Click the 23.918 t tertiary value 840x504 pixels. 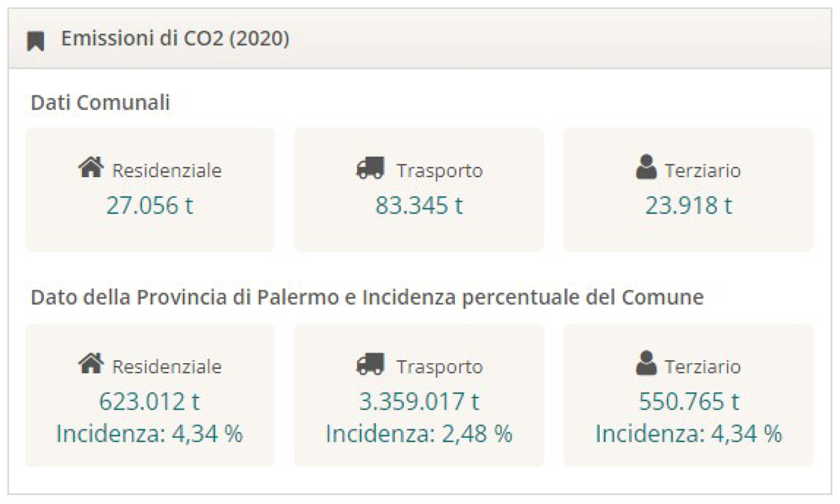coord(688,205)
